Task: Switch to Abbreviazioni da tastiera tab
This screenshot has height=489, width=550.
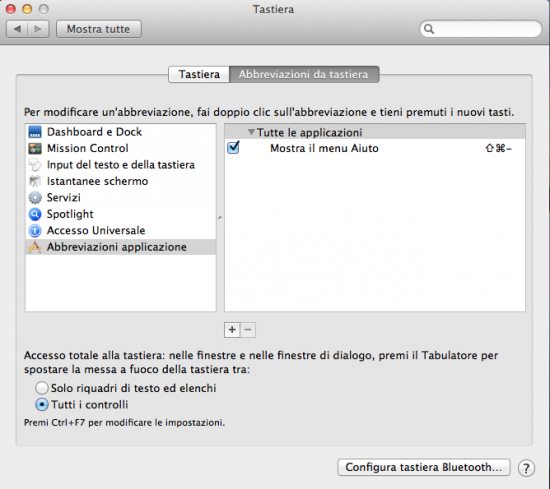Action: point(304,74)
